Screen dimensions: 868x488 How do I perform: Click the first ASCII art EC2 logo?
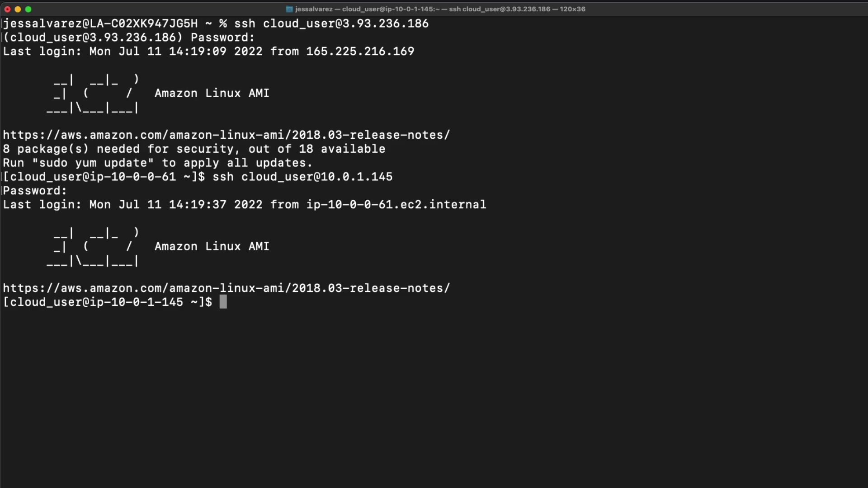(93, 94)
